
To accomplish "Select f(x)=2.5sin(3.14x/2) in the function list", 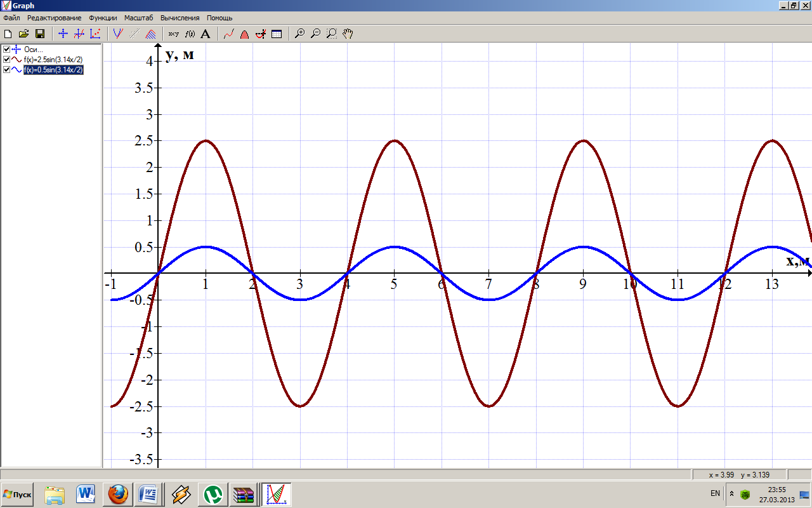I will tap(53, 60).
